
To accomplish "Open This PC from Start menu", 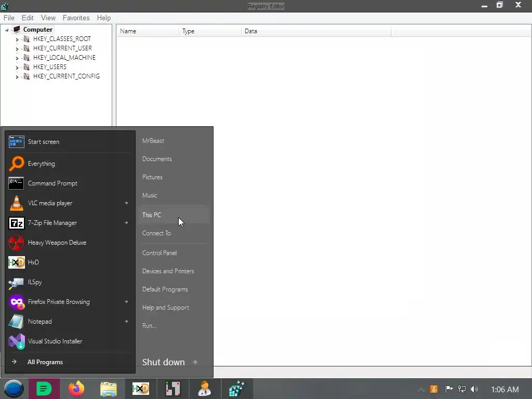I will pos(174,215).
